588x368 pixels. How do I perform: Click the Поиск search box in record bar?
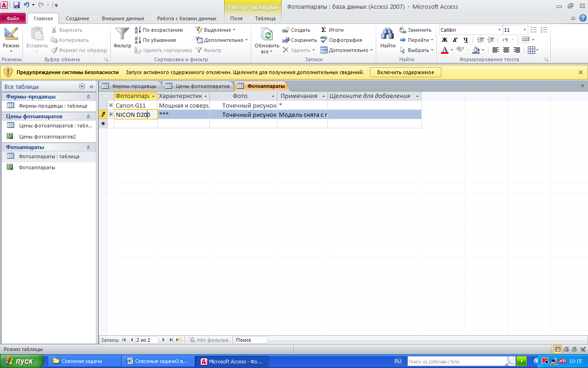point(250,340)
